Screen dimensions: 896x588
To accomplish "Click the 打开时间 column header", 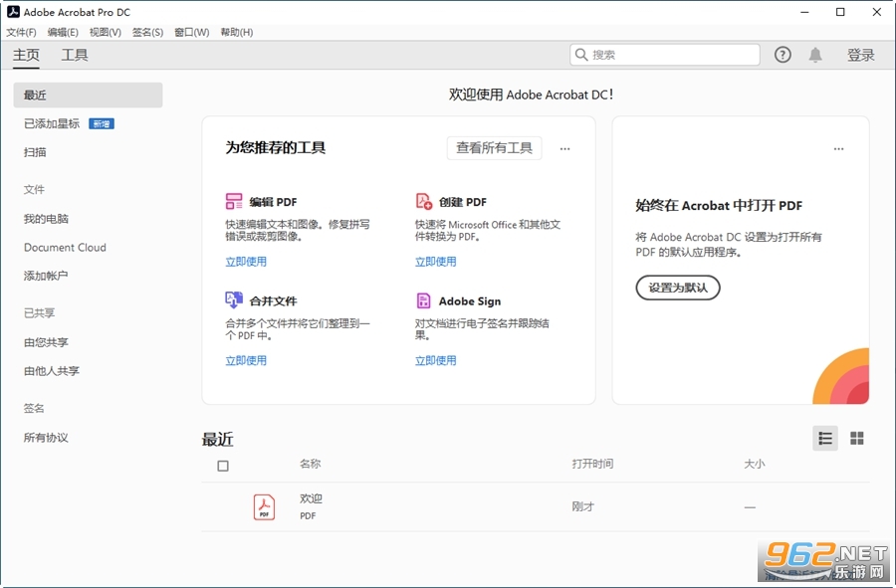I will 592,464.
